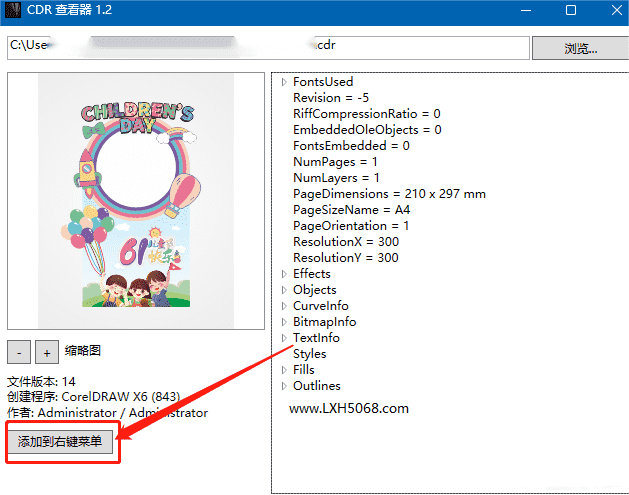Click the 文件版本: 14 text

tap(41, 381)
